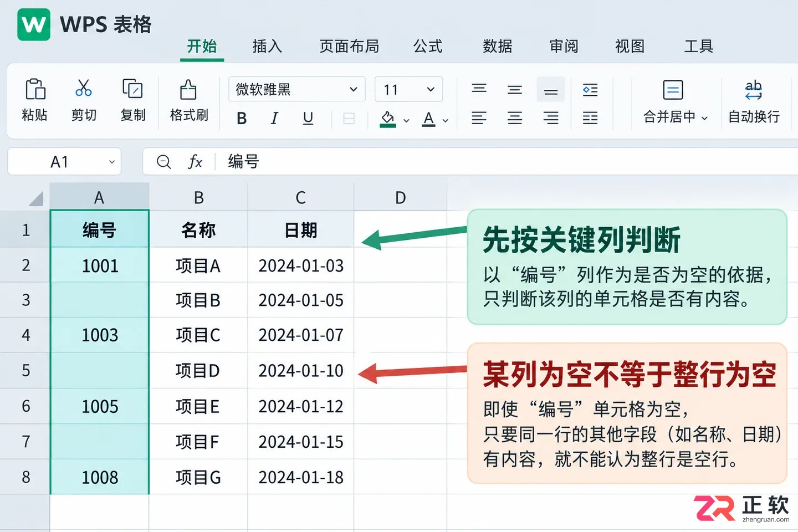
Task: Select column B header
Action: [x=198, y=197]
